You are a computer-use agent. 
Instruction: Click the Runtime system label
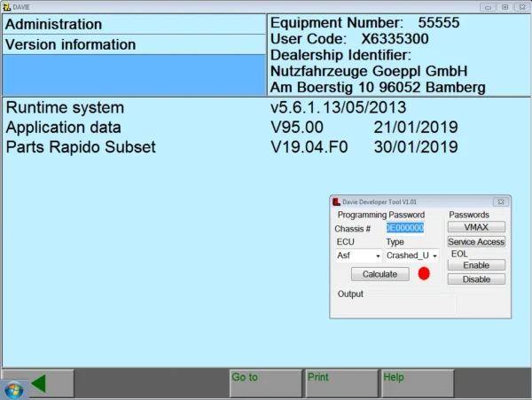pos(65,107)
